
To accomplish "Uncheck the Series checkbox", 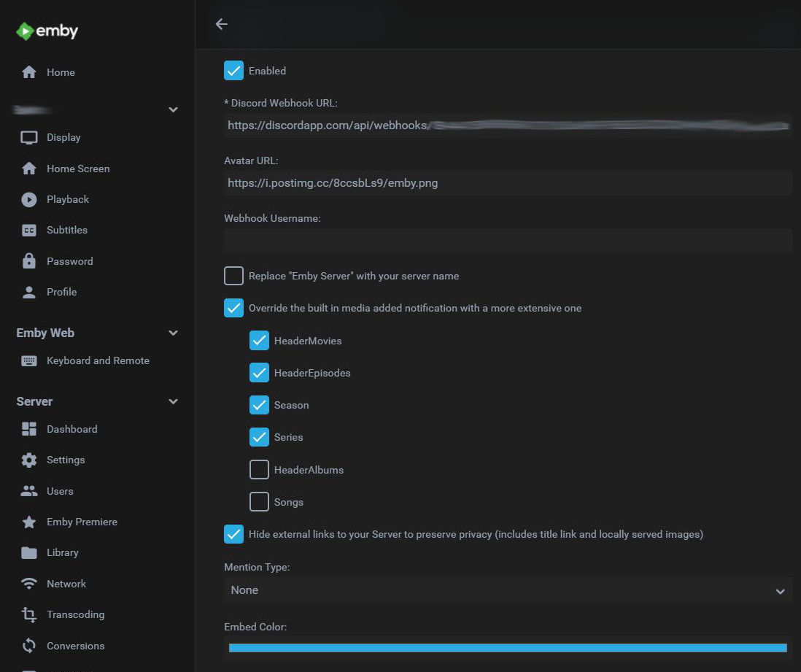I will click(x=259, y=438).
